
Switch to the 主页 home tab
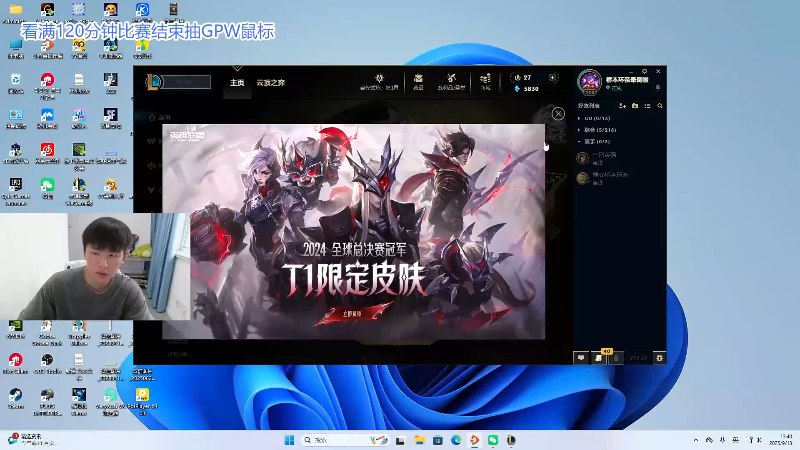[x=237, y=83]
